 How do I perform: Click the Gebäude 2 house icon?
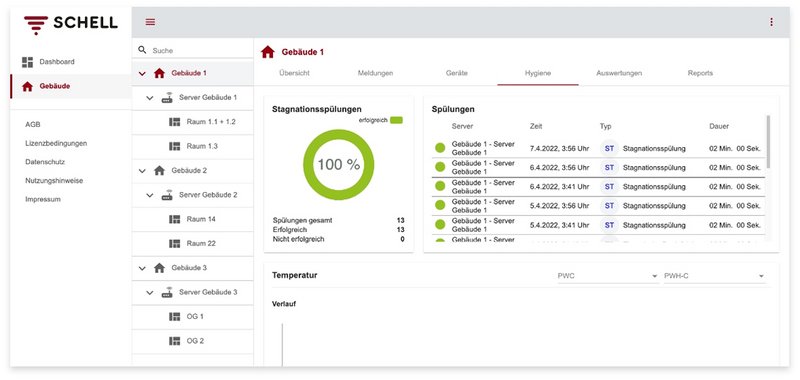pos(159,170)
